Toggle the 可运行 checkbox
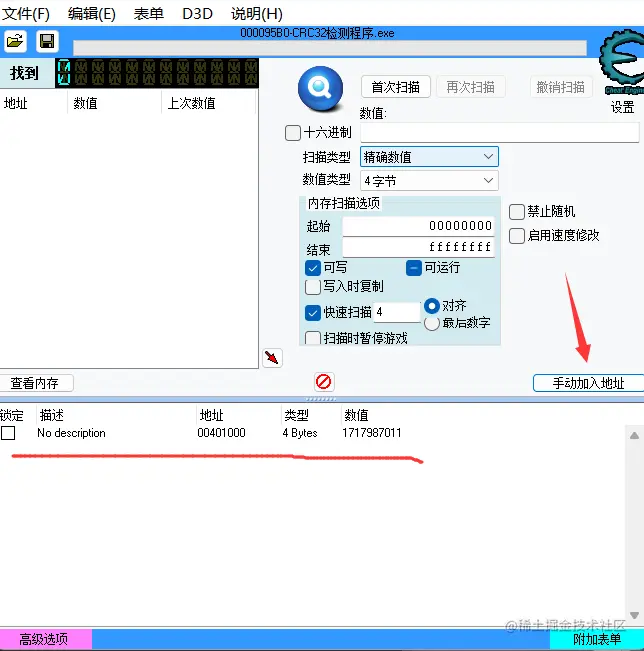Viewport: 644px width, 651px height. [414, 268]
